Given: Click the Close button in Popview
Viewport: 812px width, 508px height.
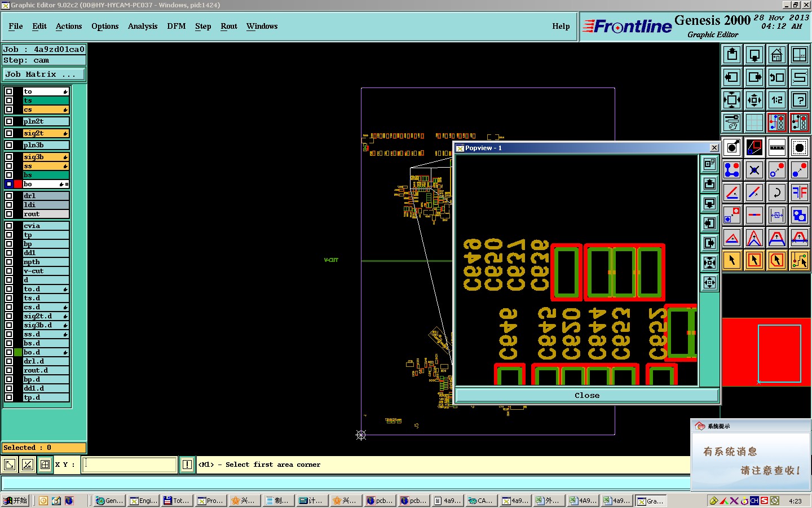Looking at the screenshot, I should click(x=587, y=395).
